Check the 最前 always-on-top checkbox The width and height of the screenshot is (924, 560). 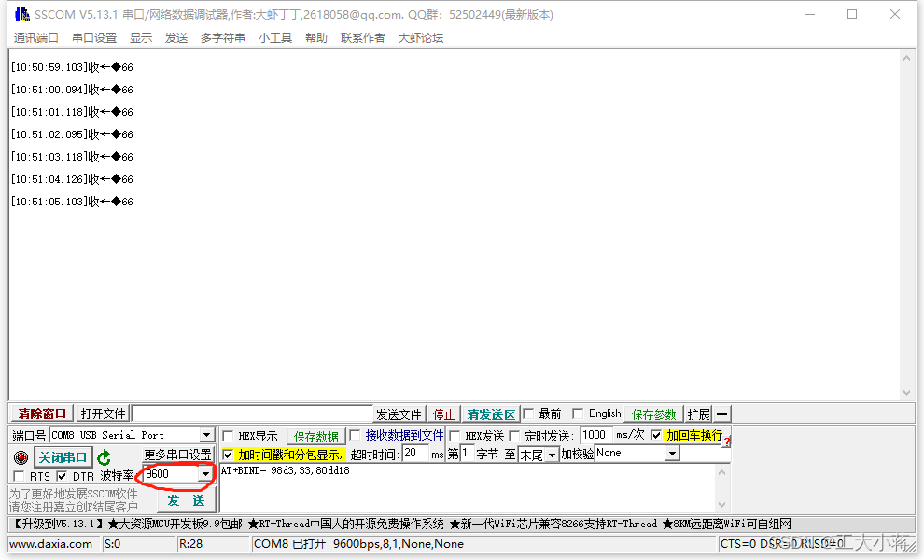click(528, 413)
